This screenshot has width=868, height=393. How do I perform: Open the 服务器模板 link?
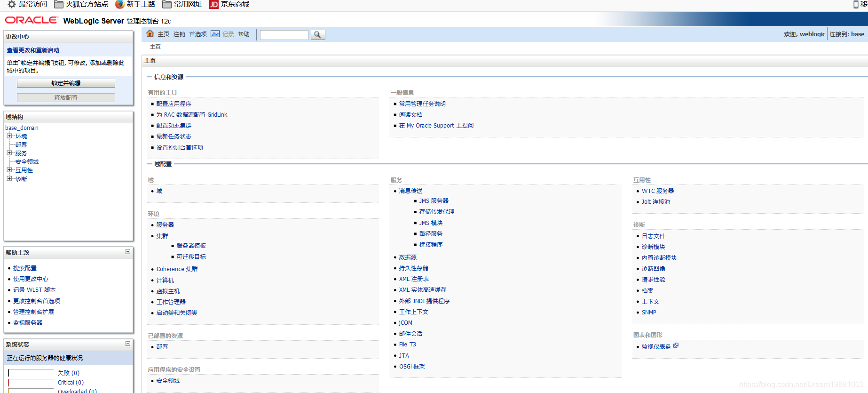pyautogui.click(x=191, y=245)
